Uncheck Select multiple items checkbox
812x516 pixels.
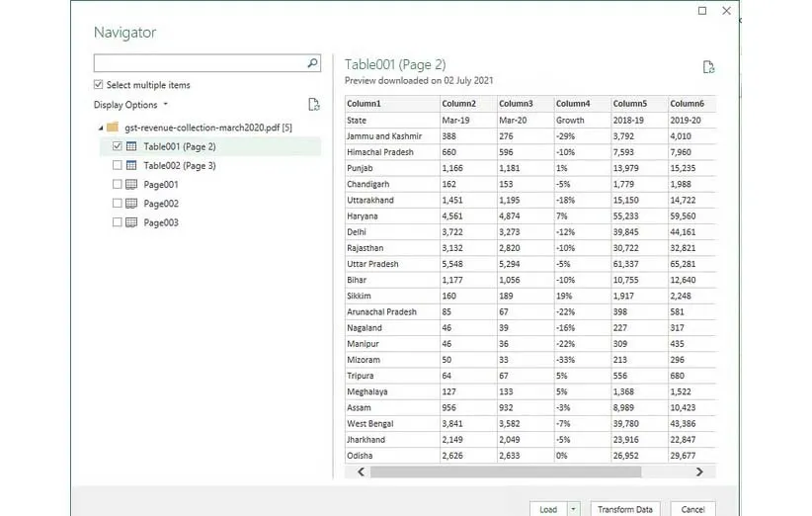click(99, 85)
